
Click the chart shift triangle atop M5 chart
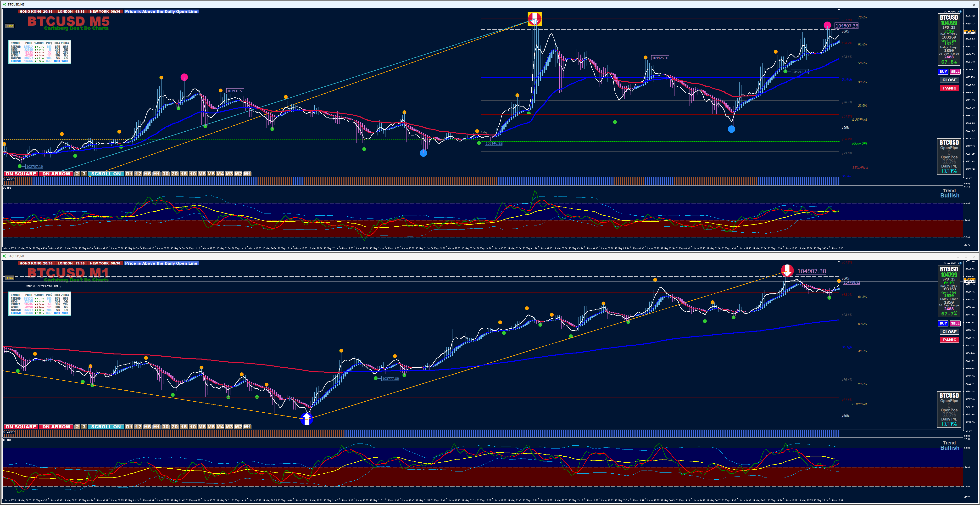839,10
